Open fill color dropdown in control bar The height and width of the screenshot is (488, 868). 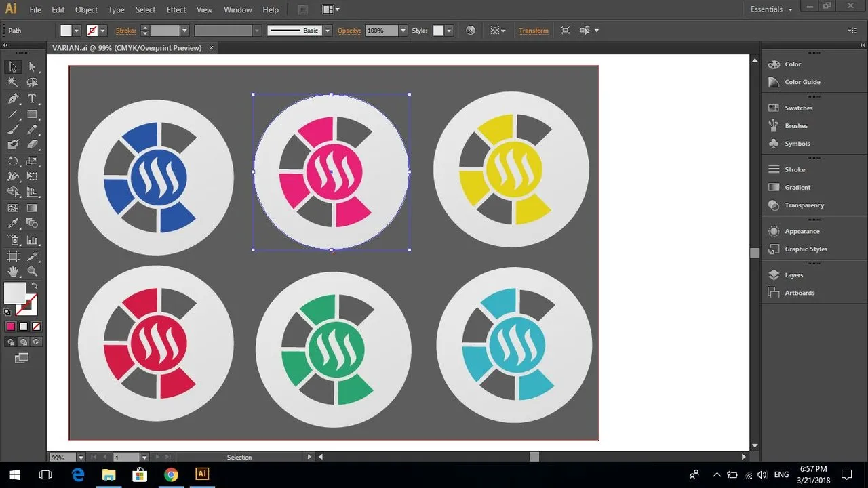[77, 30]
